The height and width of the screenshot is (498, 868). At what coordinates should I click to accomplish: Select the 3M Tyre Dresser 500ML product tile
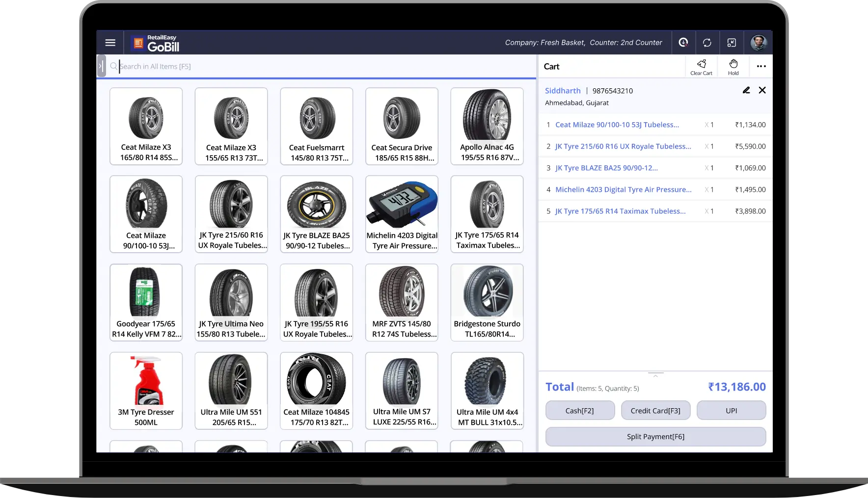146,391
